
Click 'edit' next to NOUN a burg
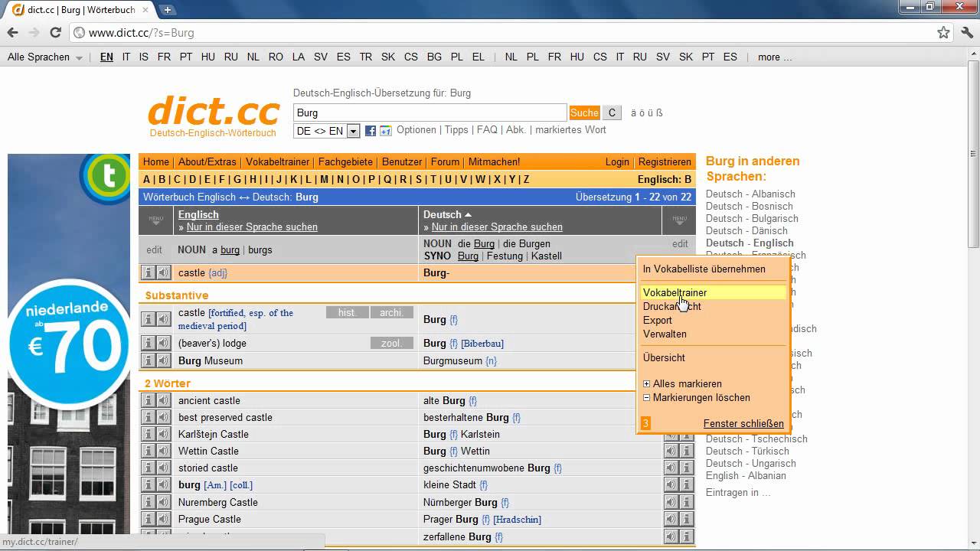pyautogui.click(x=155, y=249)
